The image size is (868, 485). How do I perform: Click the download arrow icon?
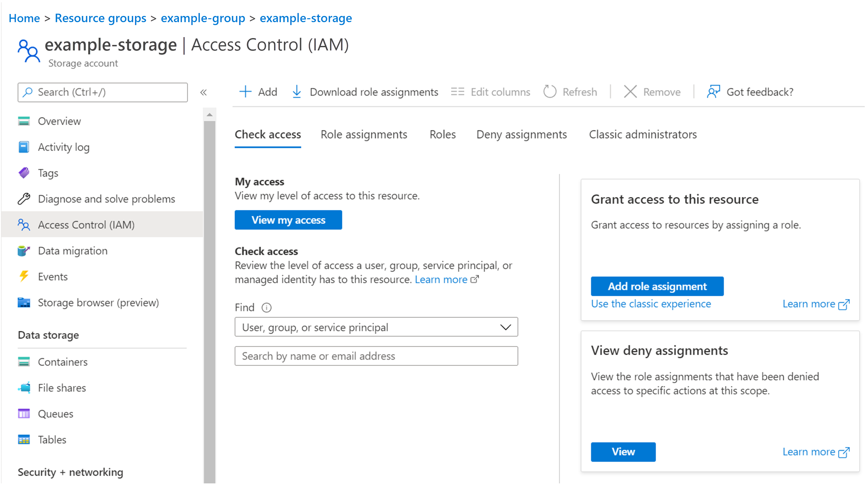coord(297,92)
